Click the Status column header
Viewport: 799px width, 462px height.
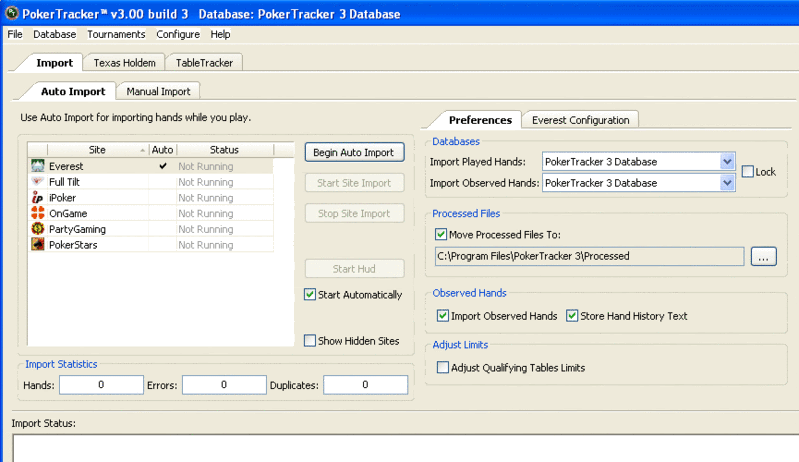[224, 150]
